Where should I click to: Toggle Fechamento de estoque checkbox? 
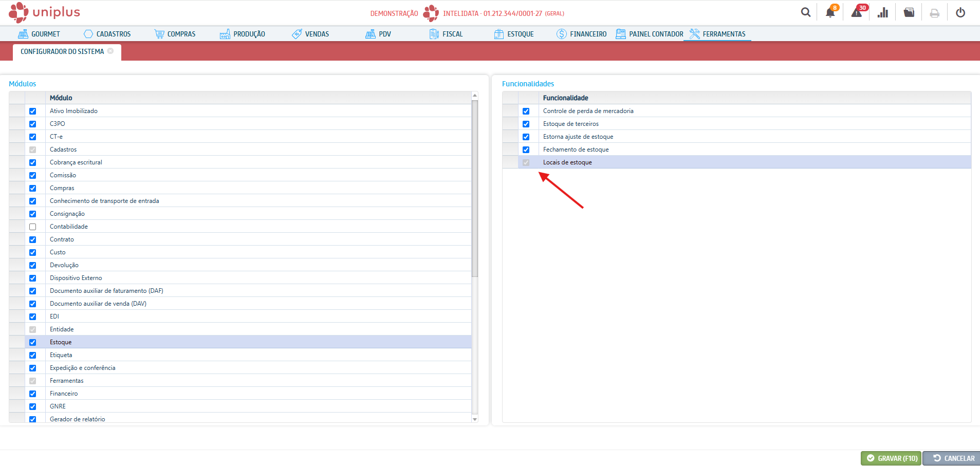click(526, 150)
